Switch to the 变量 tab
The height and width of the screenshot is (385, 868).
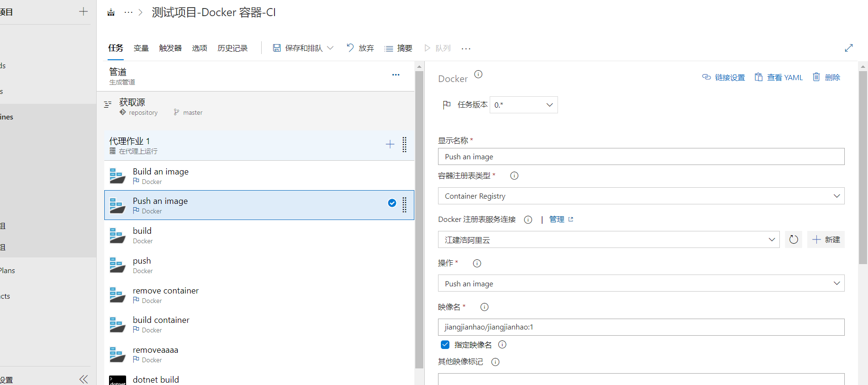tap(141, 48)
